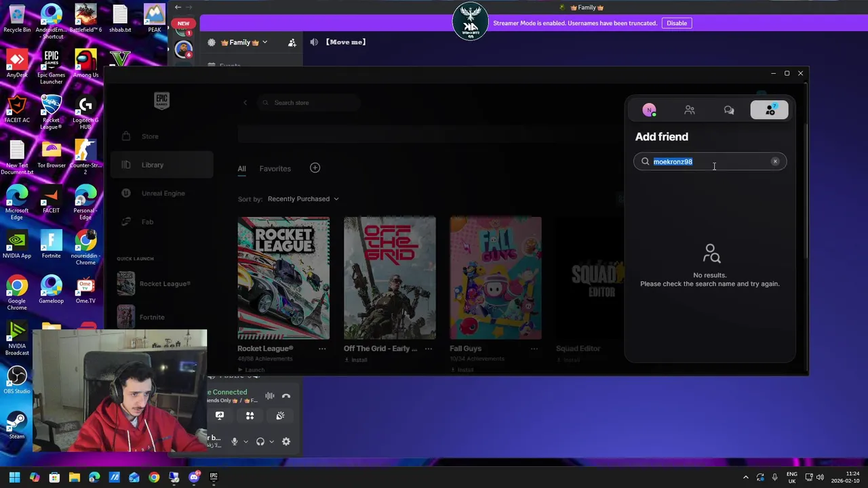Viewport: 868px width, 488px height.
Task: Share your screen in Discord voice panel
Action: coord(220,415)
